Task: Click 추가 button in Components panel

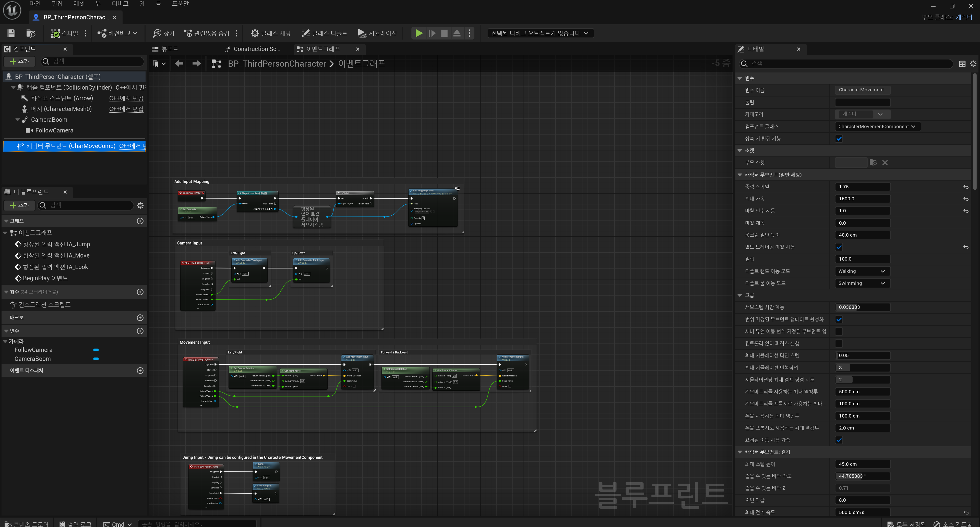Action: [19, 62]
